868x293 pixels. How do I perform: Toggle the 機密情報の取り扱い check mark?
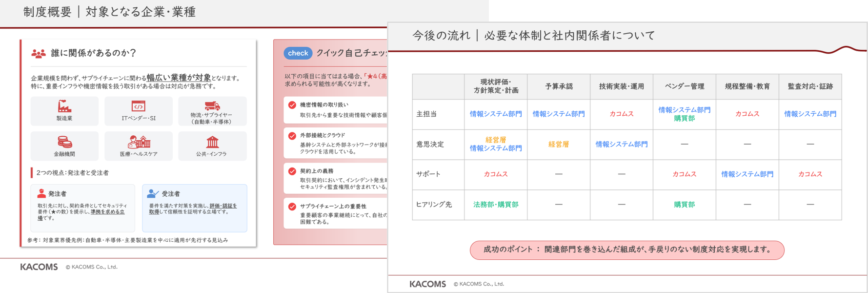tap(292, 105)
